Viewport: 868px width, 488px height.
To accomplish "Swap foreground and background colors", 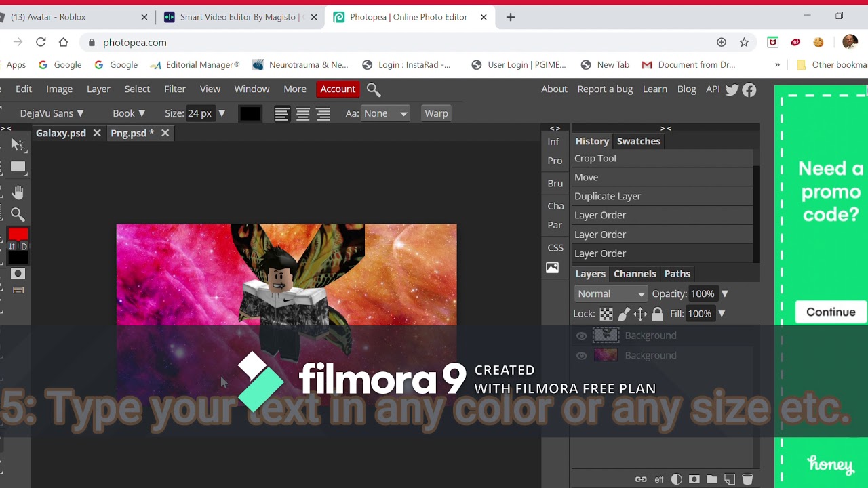I will (x=12, y=246).
